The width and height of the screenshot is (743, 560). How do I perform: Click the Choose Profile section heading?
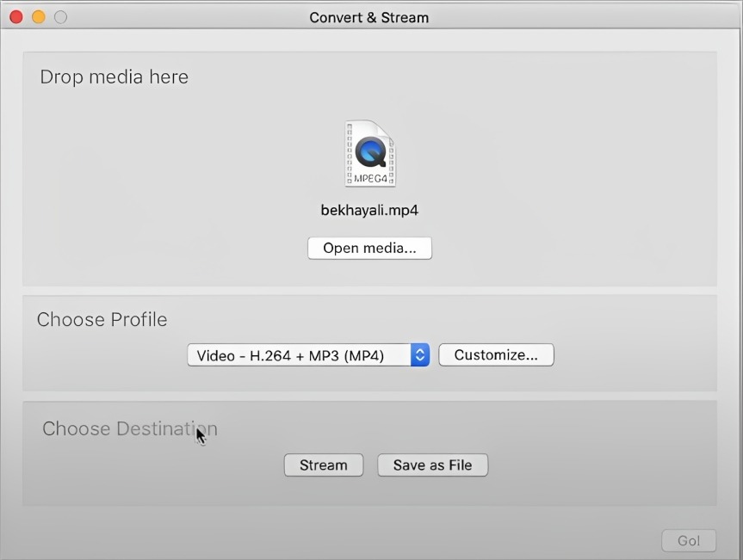tap(102, 319)
